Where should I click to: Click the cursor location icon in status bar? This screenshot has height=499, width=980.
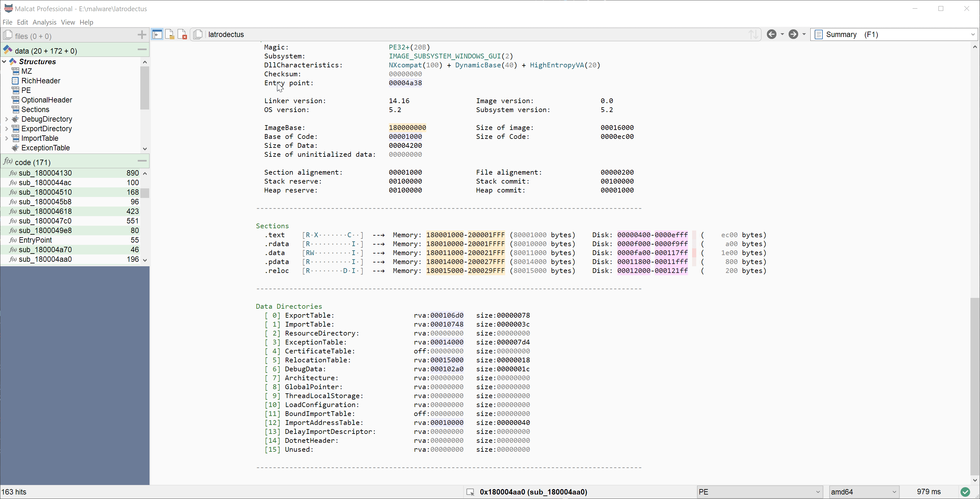471,492
